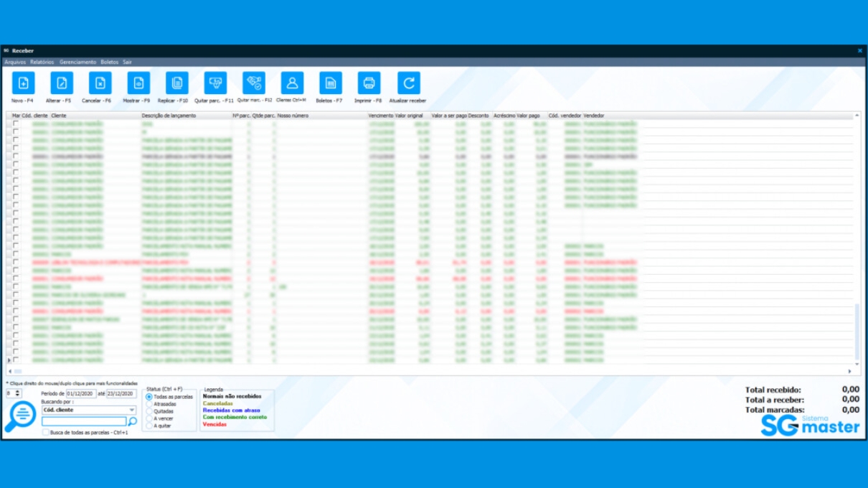
Task: Open the Relatórios menu
Action: [42, 62]
